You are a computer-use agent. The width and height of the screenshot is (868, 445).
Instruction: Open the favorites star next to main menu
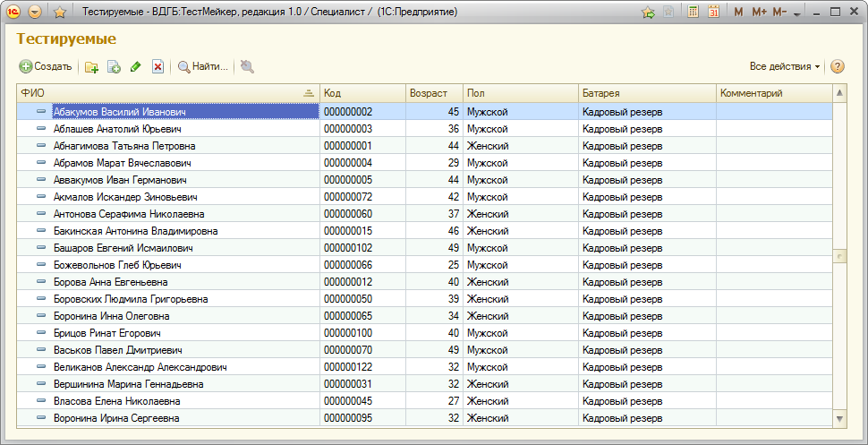59,13
